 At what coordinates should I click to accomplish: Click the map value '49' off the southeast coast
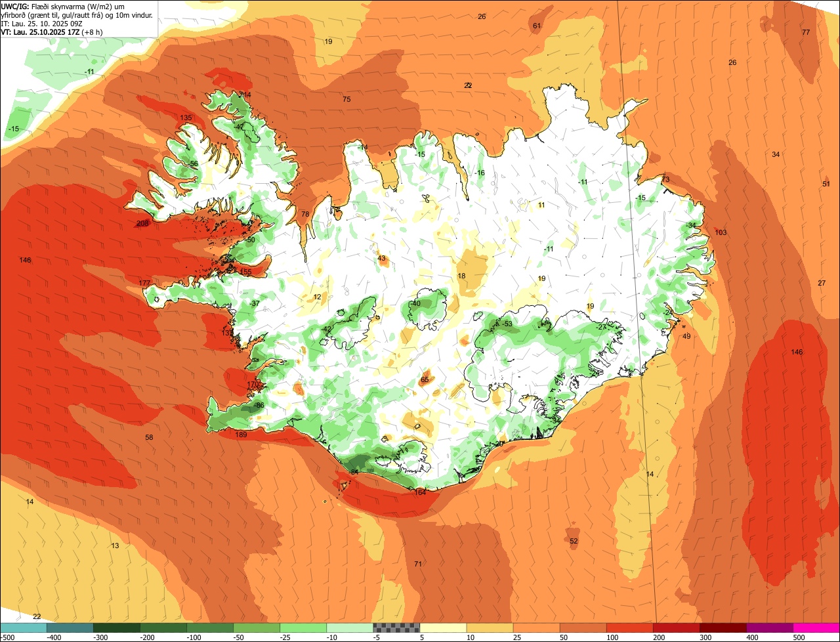point(686,337)
